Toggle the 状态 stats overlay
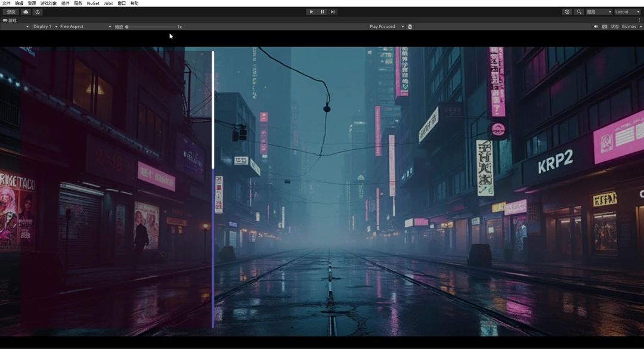 (614, 26)
